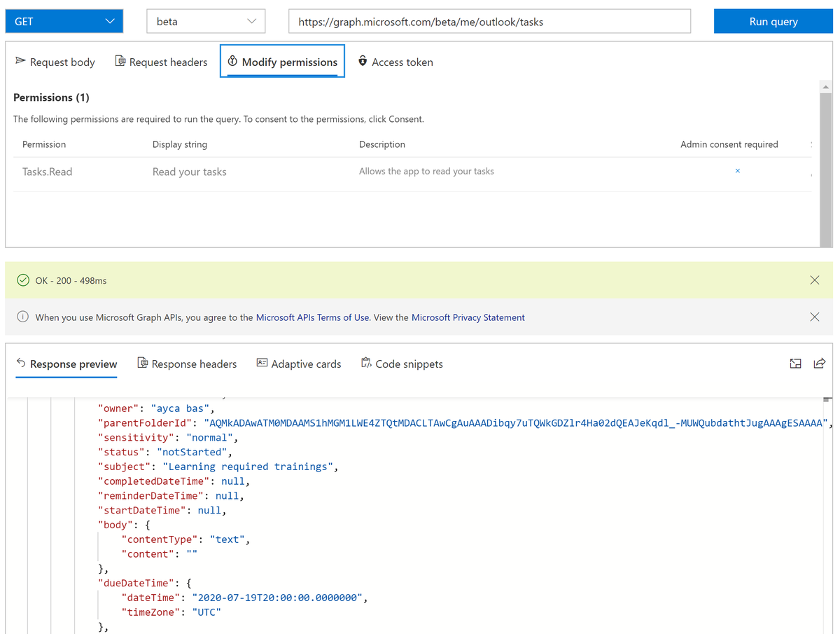Click the Access token lock icon
The width and height of the screenshot is (840, 634).
[363, 61]
